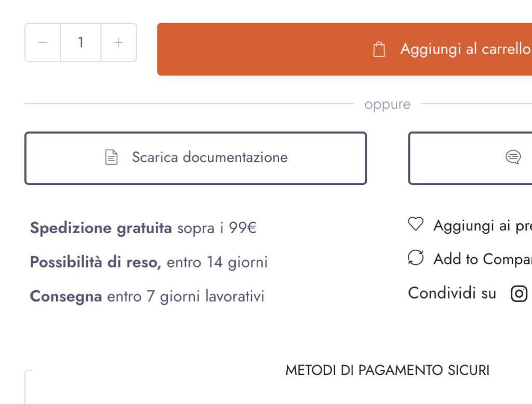The width and height of the screenshot is (532, 404).
Task: Click the Consegna delivery time line
Action: tap(147, 297)
